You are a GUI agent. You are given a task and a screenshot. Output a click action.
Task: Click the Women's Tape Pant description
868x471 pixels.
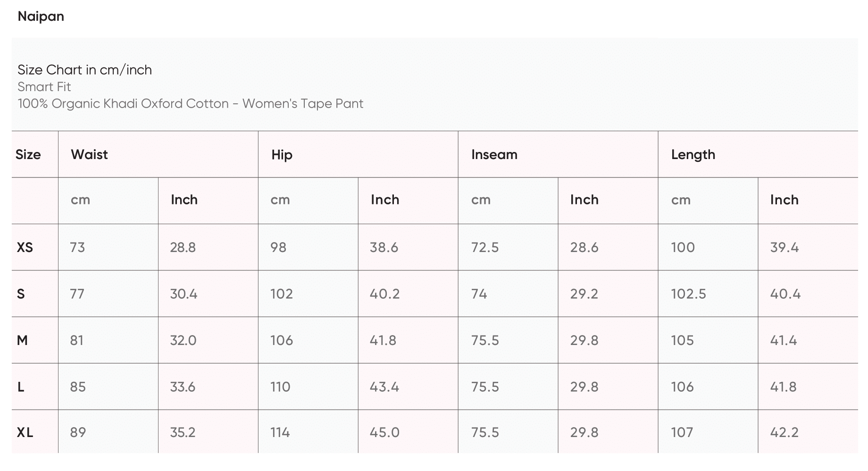(x=191, y=104)
